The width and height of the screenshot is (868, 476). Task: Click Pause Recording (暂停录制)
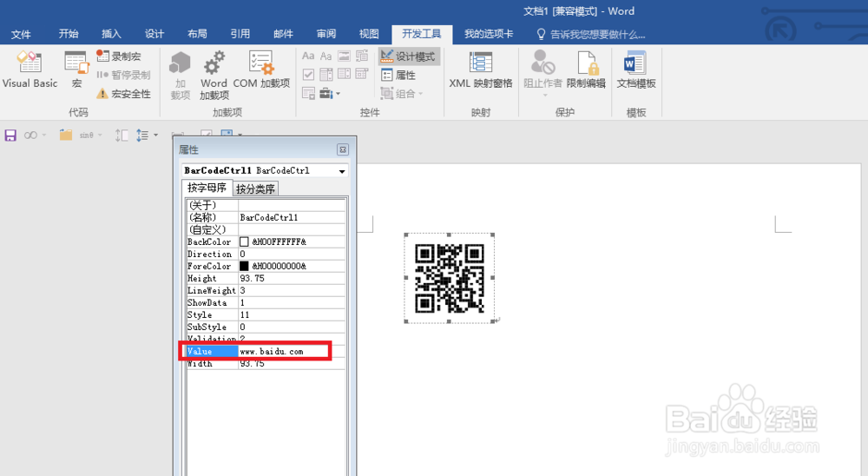click(x=123, y=75)
